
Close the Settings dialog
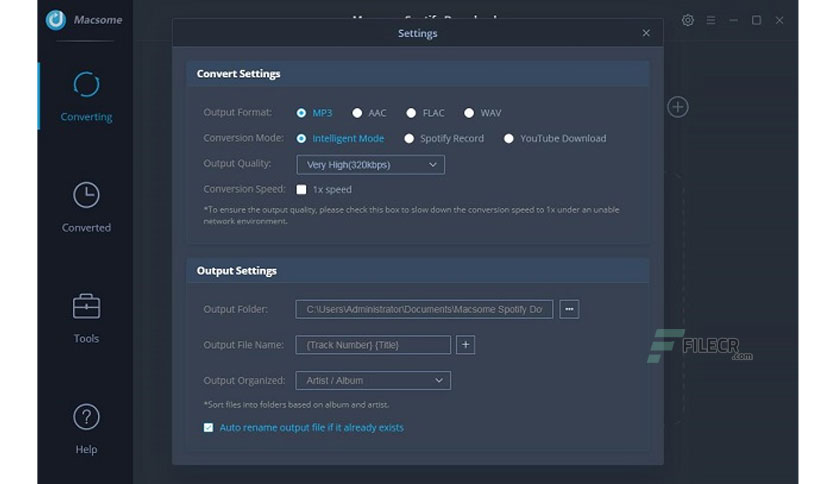[646, 33]
